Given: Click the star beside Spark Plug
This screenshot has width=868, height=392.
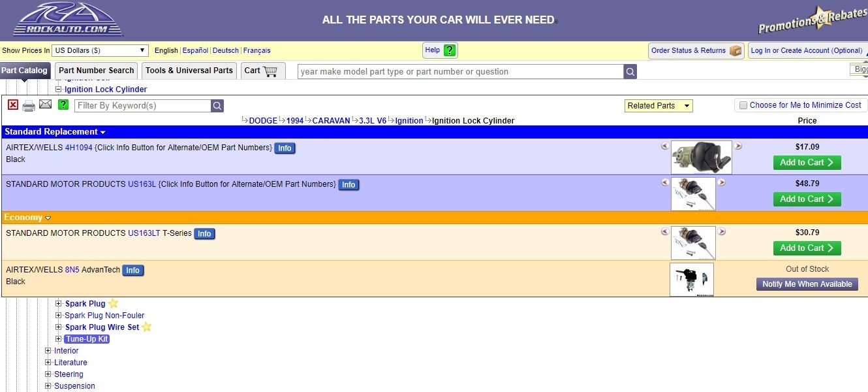Looking at the screenshot, I should (x=113, y=303).
